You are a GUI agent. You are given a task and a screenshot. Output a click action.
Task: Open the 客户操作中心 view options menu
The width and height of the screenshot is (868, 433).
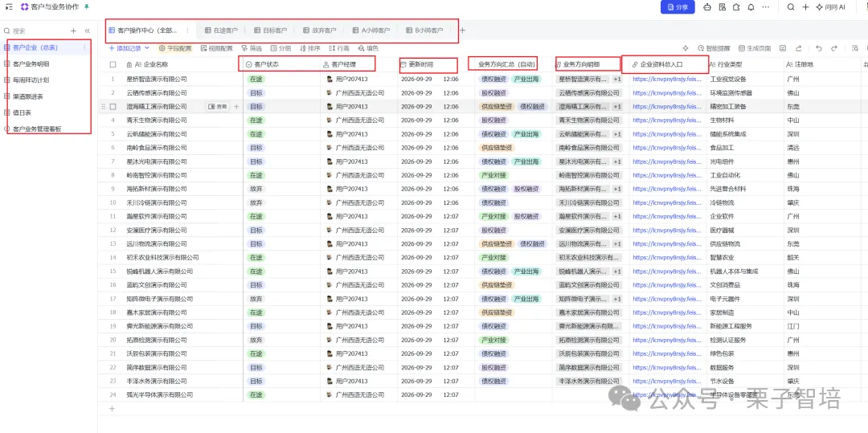187,31
